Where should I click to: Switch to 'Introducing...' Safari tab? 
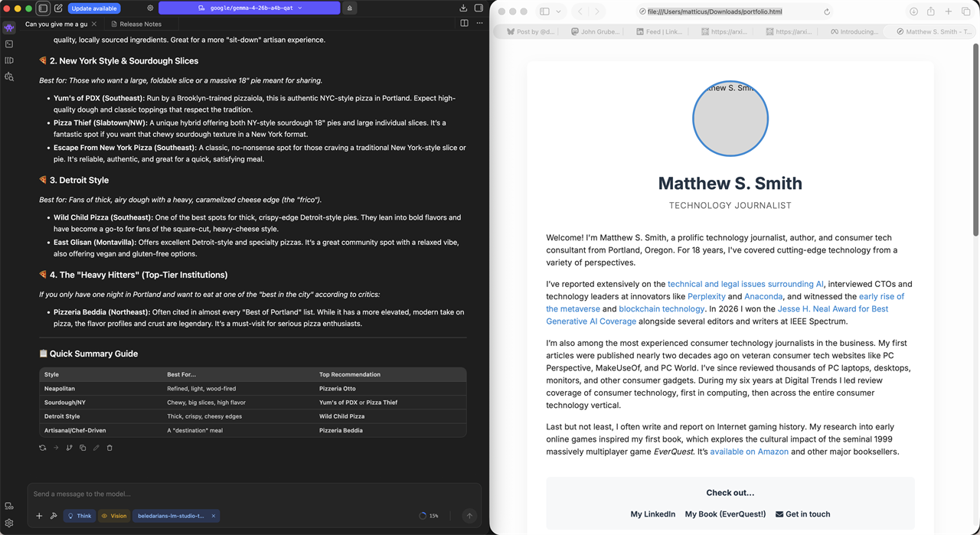(x=854, y=31)
